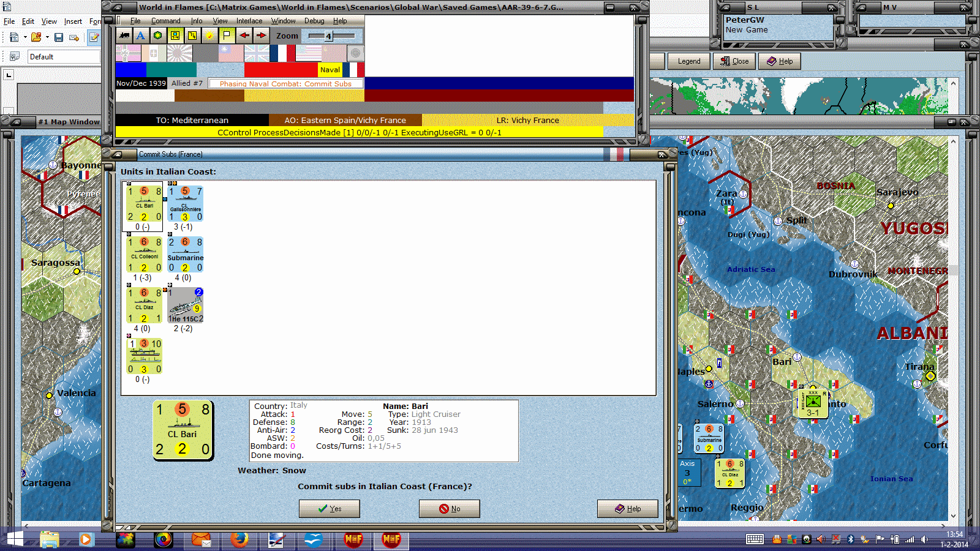This screenshot has width=980, height=551.
Task: Open Help in Commit Subs dialog
Action: coord(628,509)
